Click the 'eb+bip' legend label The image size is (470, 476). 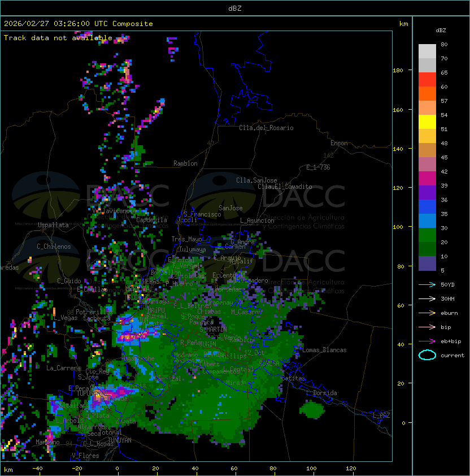coord(451,341)
